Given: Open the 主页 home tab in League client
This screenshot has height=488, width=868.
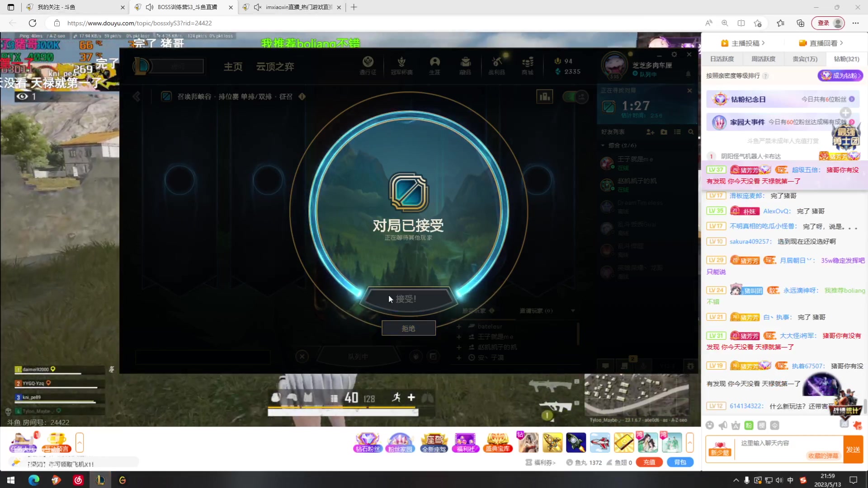Looking at the screenshot, I should pos(233,67).
